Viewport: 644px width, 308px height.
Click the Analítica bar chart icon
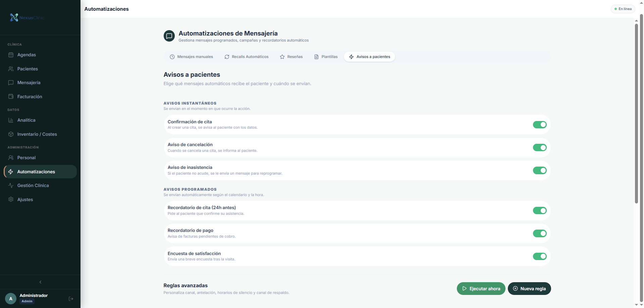[11, 120]
